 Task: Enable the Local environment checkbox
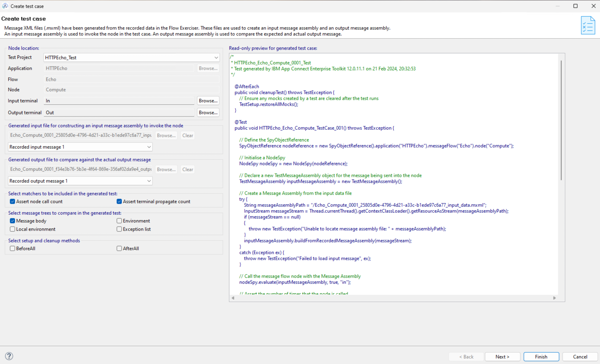coord(12,229)
